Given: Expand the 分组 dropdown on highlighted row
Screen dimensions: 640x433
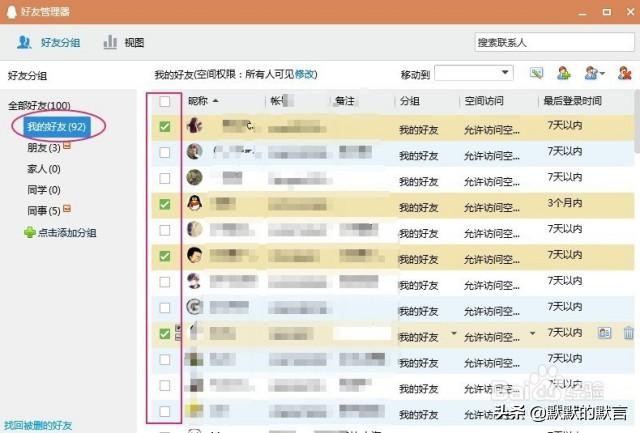Looking at the screenshot, I should 453,333.
